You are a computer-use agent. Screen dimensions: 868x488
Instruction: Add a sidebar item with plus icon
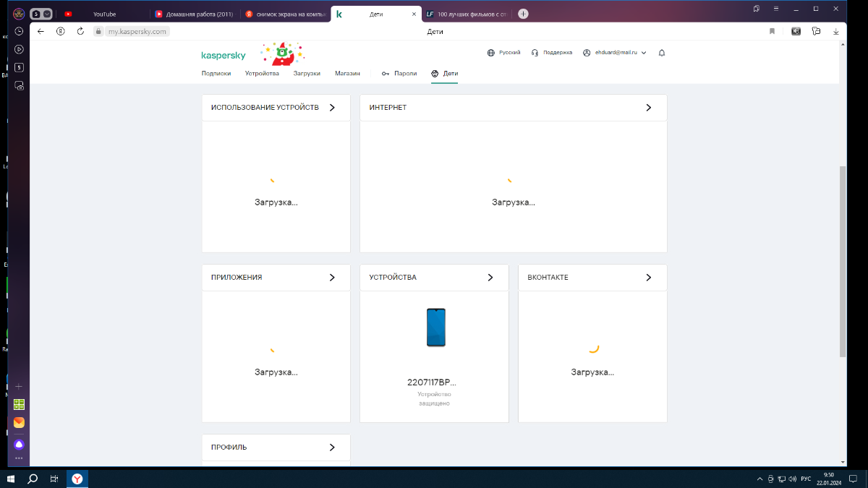tap(19, 387)
